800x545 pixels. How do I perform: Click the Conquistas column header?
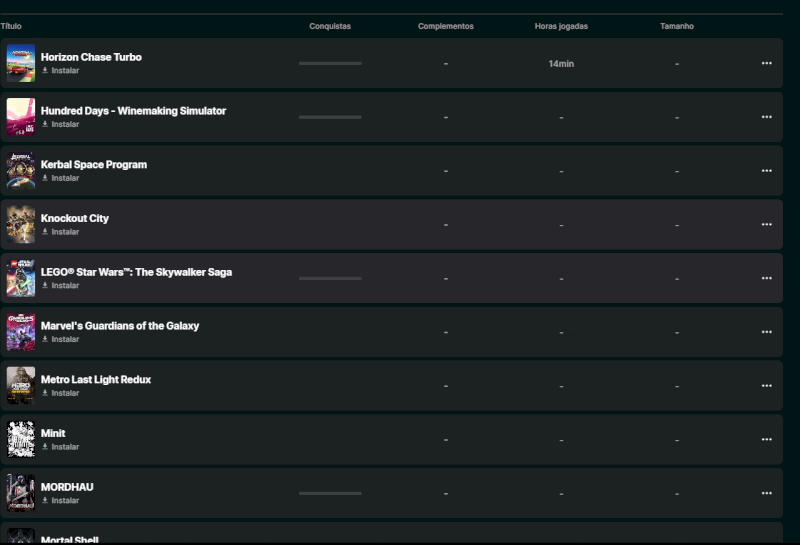coord(330,26)
